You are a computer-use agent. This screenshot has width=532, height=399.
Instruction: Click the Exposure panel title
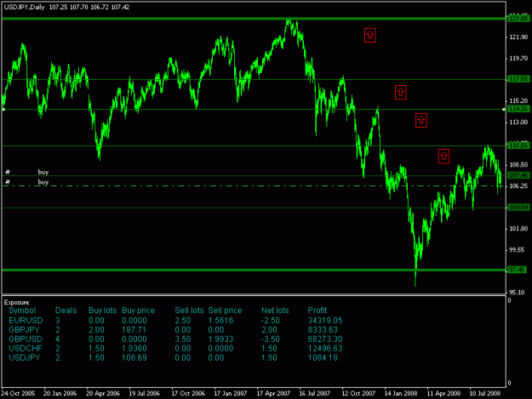pos(17,302)
